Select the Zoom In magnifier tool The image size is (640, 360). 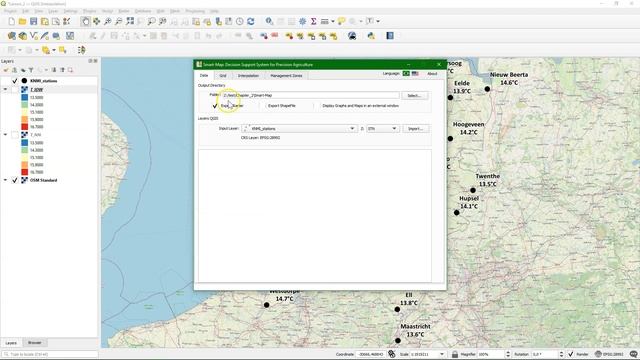[107, 21]
